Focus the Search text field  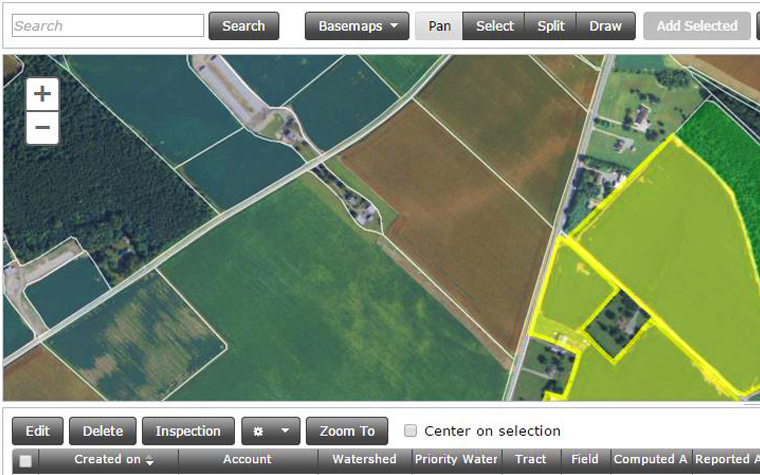(108, 26)
